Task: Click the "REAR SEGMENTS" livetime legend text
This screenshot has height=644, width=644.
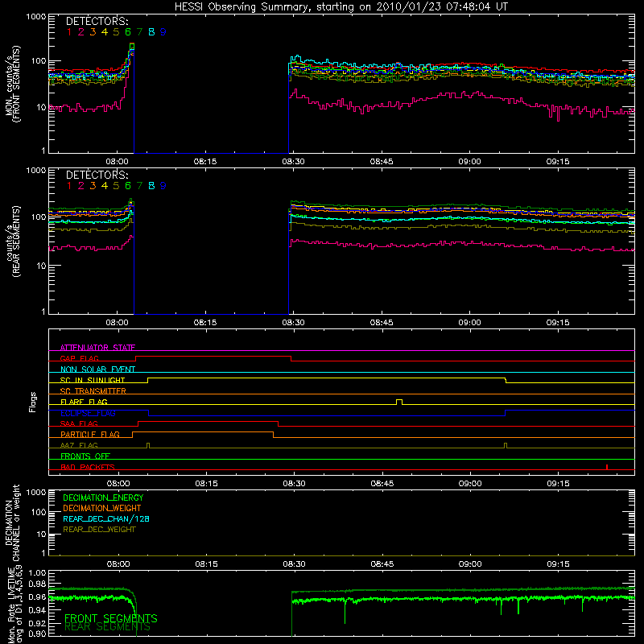Action: click(x=108, y=627)
